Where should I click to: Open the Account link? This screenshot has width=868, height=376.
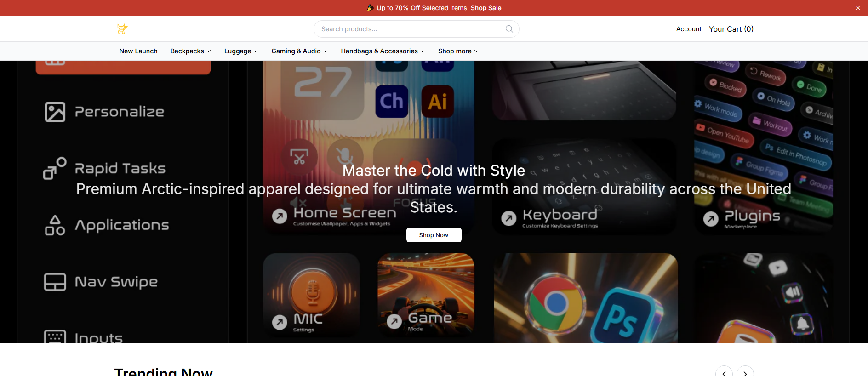coord(689,29)
